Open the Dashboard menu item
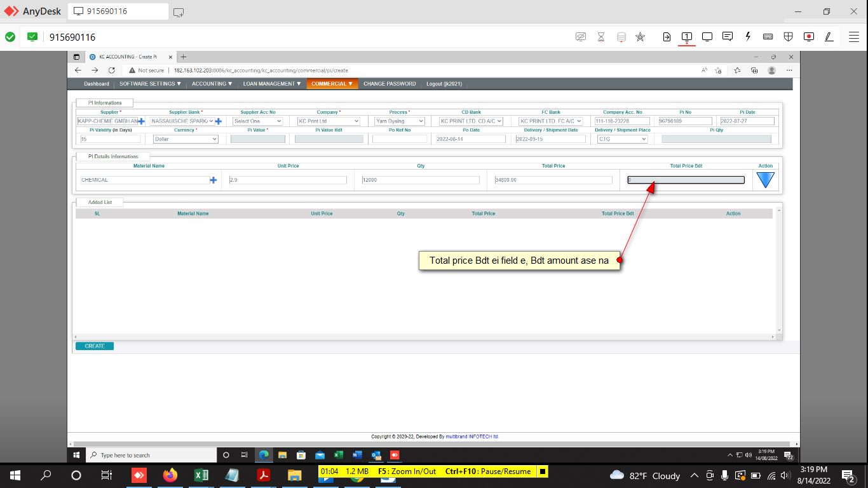Screen dimensions: 868x488 click(x=97, y=84)
